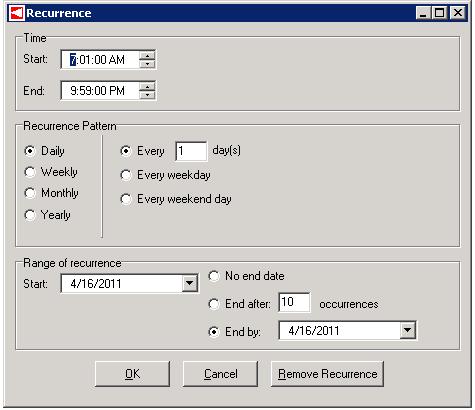Increase End time with up spinner arrow
This screenshot has width=475, height=410.
147,87
